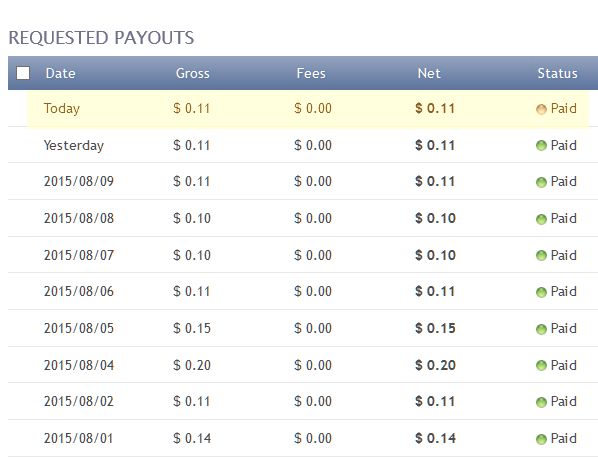The width and height of the screenshot is (598, 458).
Task: Click the green status dot for 2015/08/04
Action: click(x=541, y=366)
